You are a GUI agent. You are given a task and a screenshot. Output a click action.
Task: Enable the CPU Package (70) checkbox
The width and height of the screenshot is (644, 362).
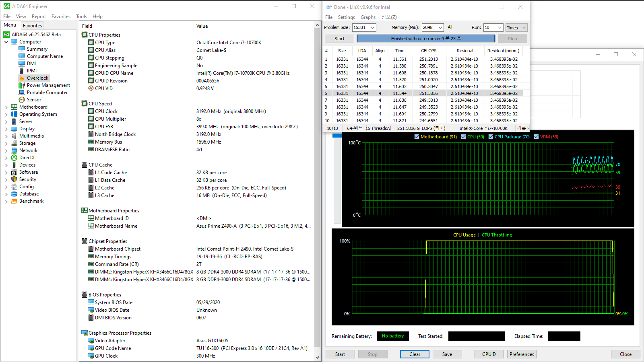[x=491, y=137]
